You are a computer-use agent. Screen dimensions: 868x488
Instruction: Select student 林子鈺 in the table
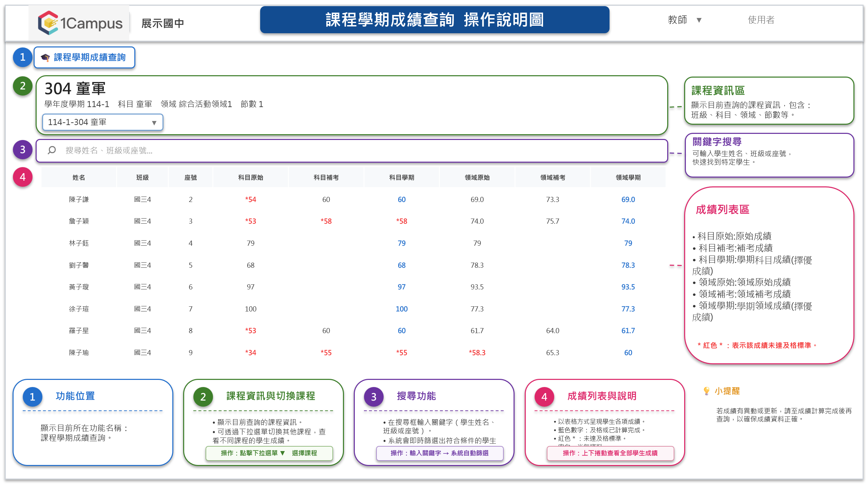(x=79, y=243)
